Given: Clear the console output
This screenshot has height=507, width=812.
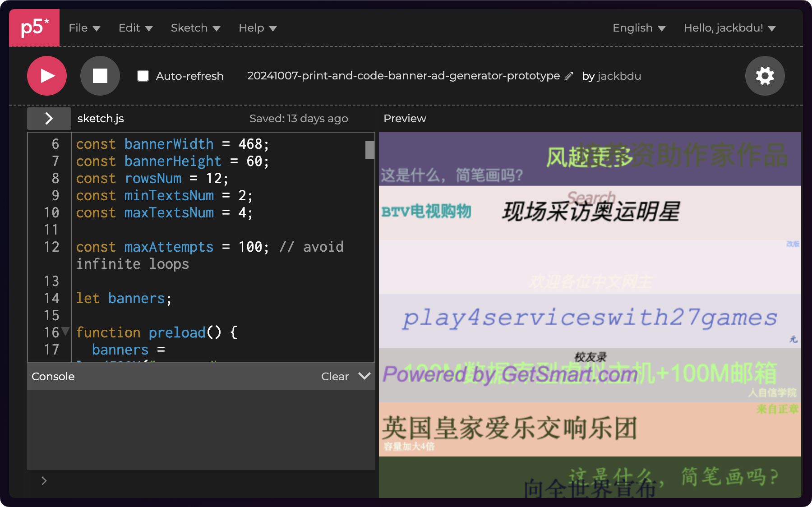Looking at the screenshot, I should 335,376.
